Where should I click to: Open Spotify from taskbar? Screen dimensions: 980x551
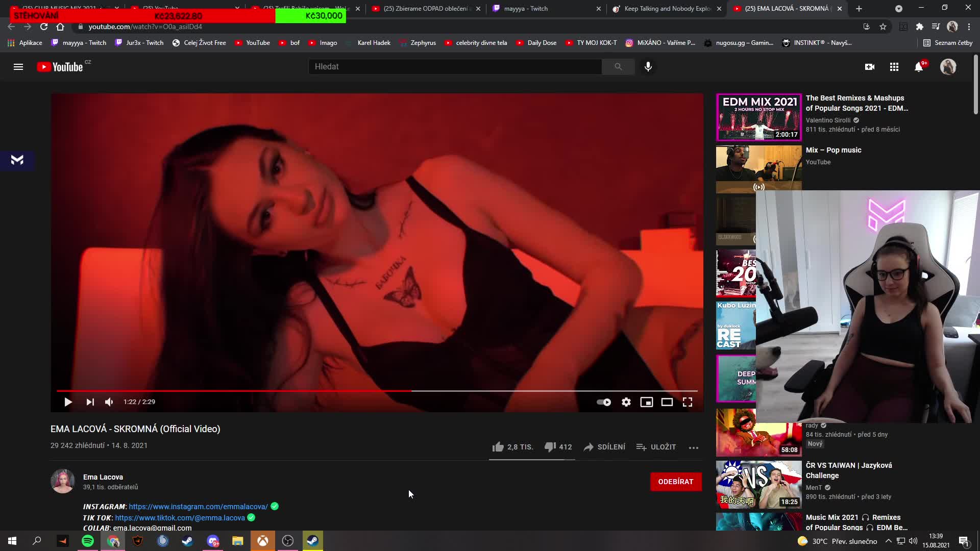88,541
